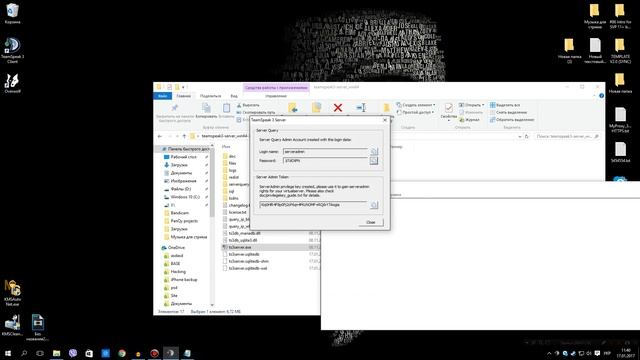Open the Поделиться ribbon tab
Image resolution: width=640 pixels, height=360 pixels.
click(x=210, y=96)
